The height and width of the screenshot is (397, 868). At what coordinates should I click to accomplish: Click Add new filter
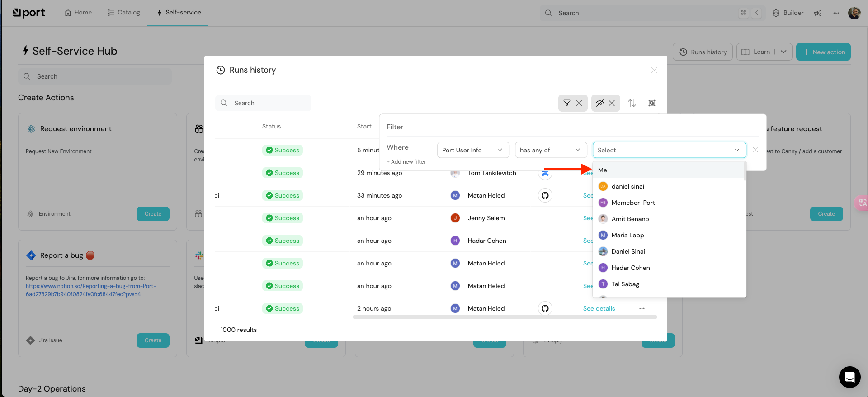pos(406,162)
